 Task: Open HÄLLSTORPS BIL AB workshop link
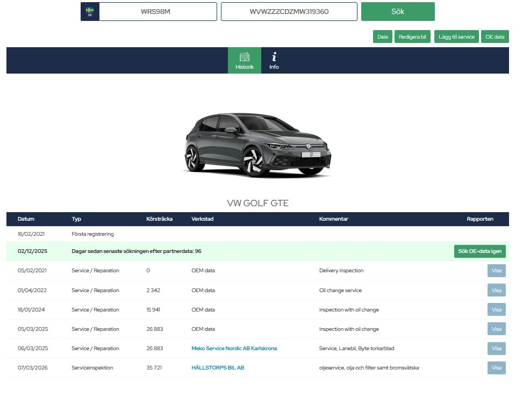[218, 368]
